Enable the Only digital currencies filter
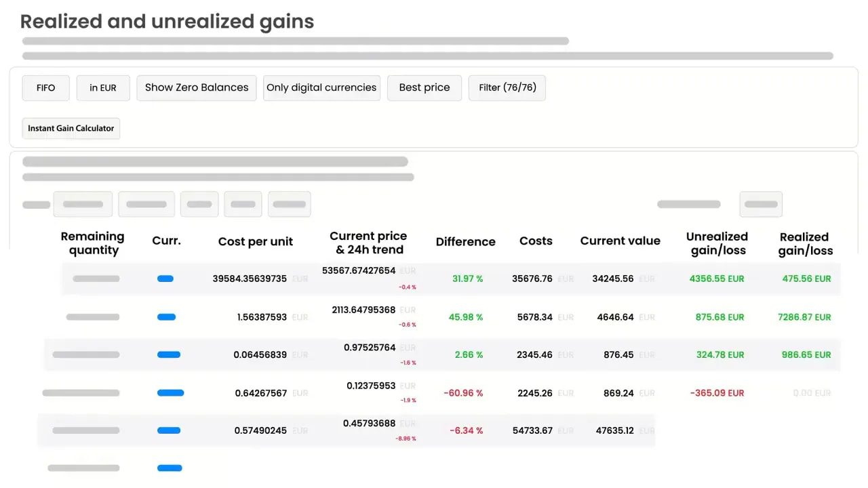The width and height of the screenshot is (868, 488). click(321, 87)
